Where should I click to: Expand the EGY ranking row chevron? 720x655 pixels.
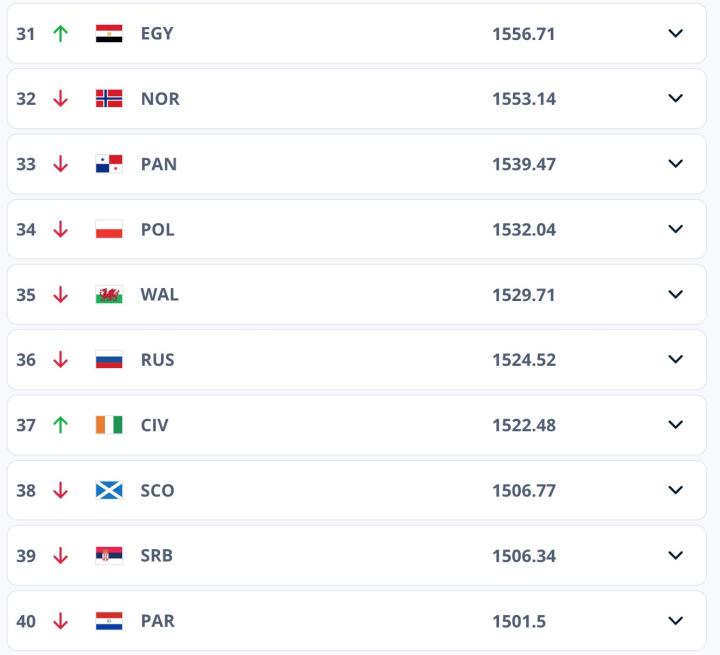[676, 33]
